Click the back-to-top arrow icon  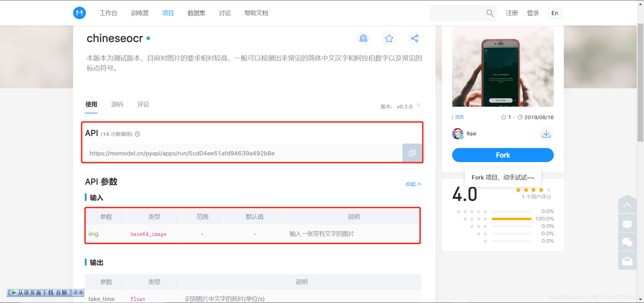click(x=627, y=205)
